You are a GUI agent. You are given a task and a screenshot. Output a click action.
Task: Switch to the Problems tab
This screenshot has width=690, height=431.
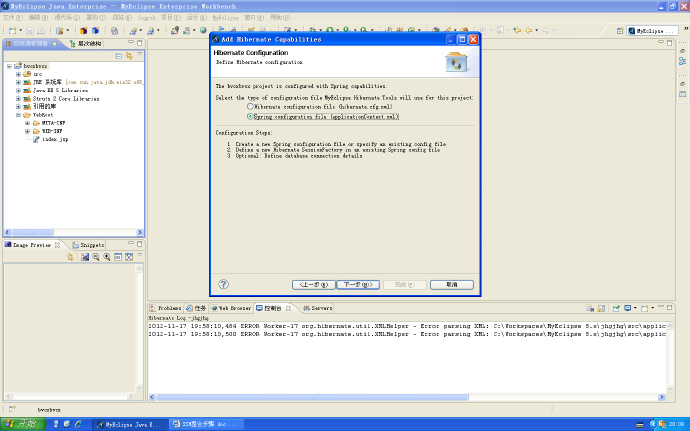[x=165, y=308]
